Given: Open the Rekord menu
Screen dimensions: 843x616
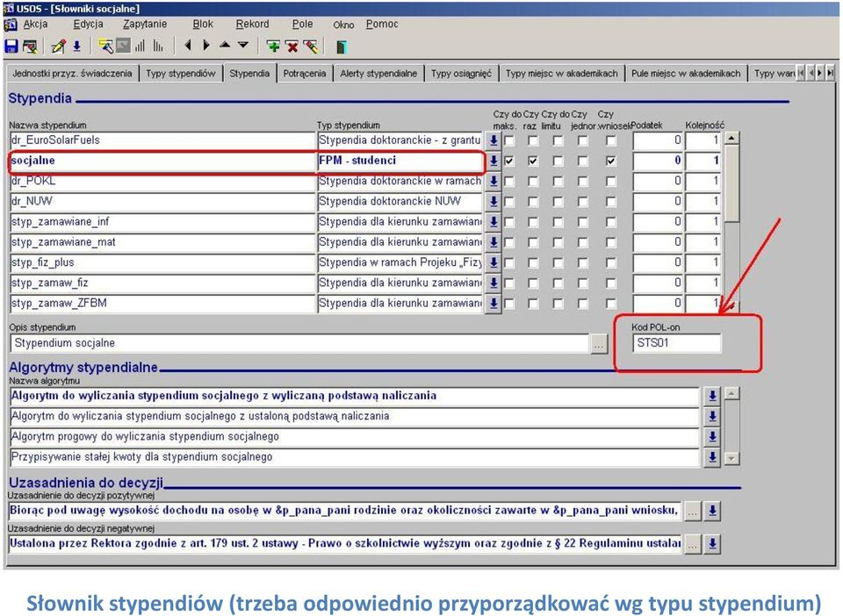Looking at the screenshot, I should click(x=252, y=25).
